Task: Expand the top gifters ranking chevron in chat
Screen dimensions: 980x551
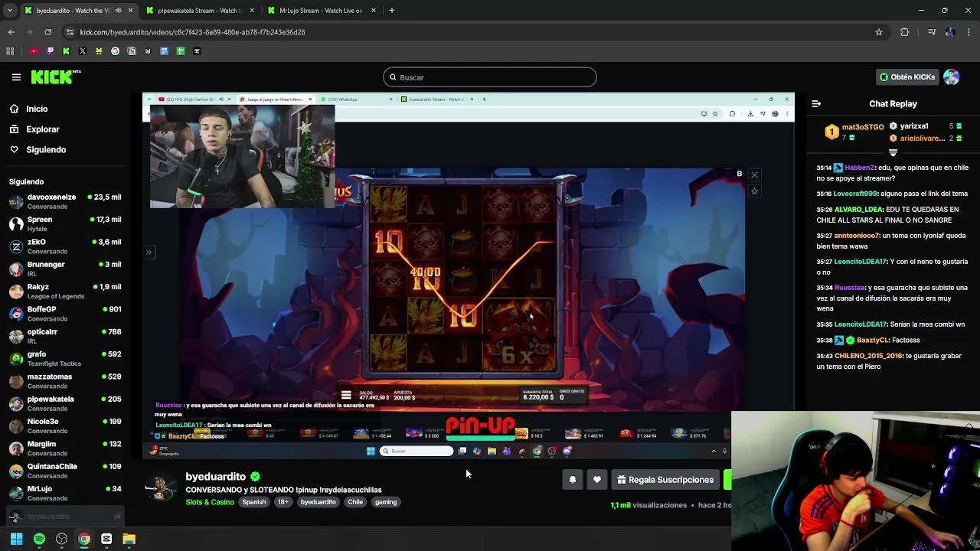Action: pyautogui.click(x=893, y=153)
